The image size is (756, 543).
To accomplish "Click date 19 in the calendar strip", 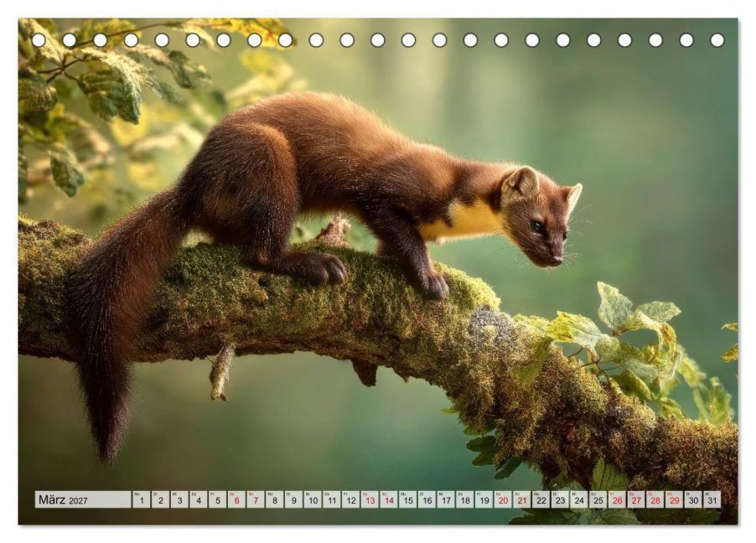I will click(484, 499).
